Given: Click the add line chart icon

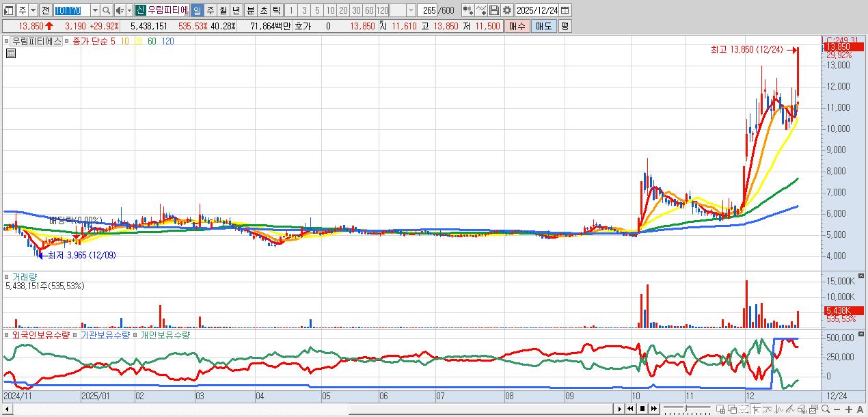Looking at the screenshot, I should coord(481,10).
